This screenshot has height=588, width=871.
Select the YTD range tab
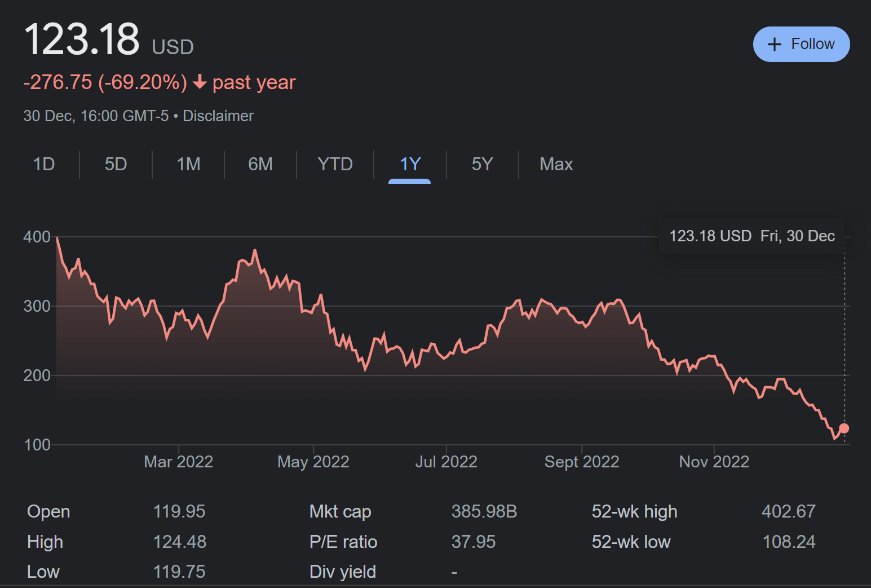click(335, 164)
